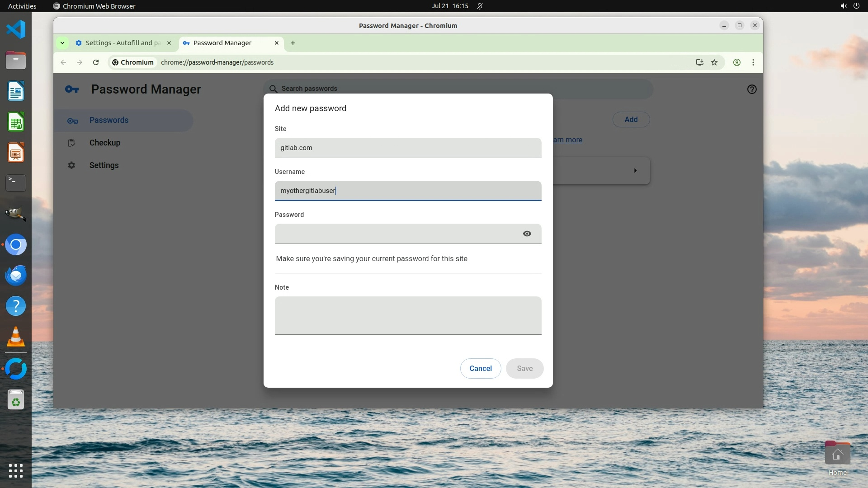
Task: Close the Password Manager tab
Action: [277, 43]
